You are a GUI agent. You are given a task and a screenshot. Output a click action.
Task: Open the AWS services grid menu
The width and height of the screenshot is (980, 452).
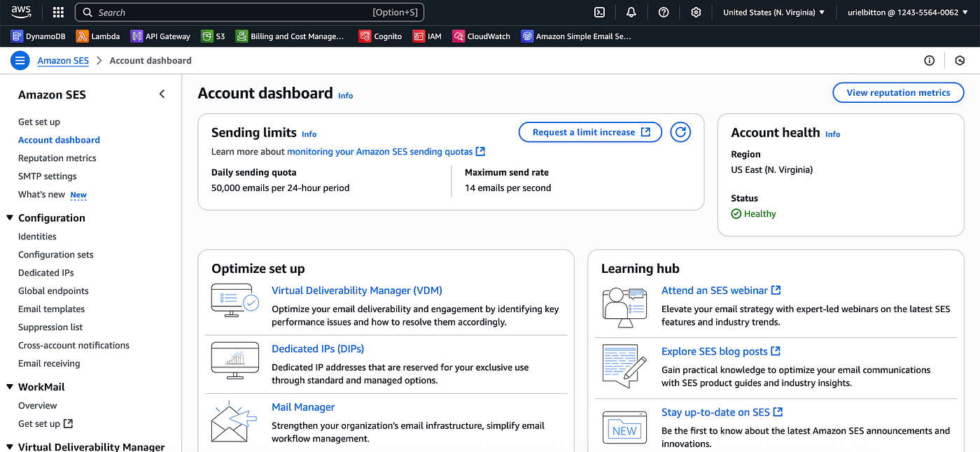click(57, 12)
